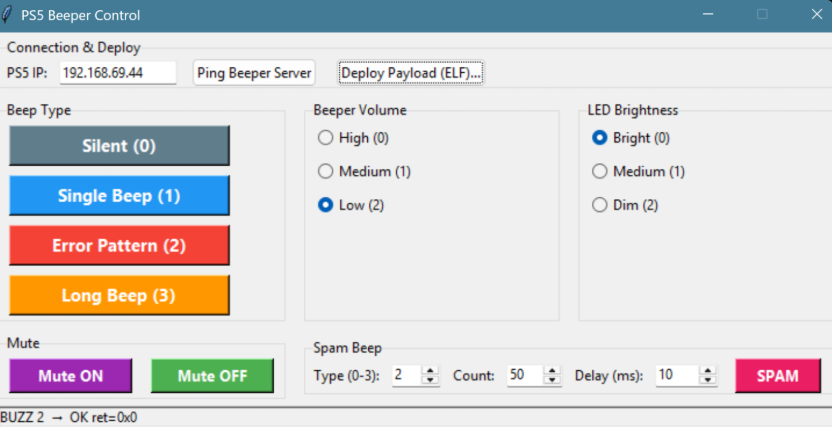Image resolution: width=832 pixels, height=427 pixels.
Task: Increase the spam Count value
Action: 552,371
